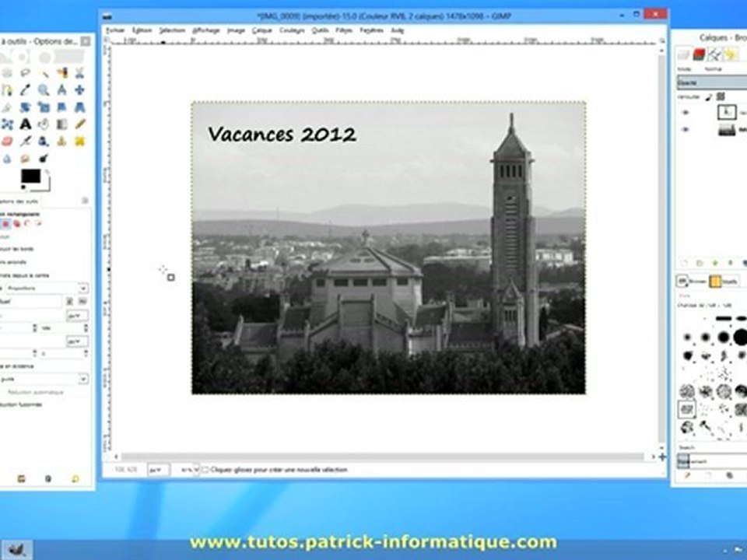This screenshot has height=560, width=747.
Task: Choose subtract-from-selection mode icon
Action: click(x=26, y=224)
